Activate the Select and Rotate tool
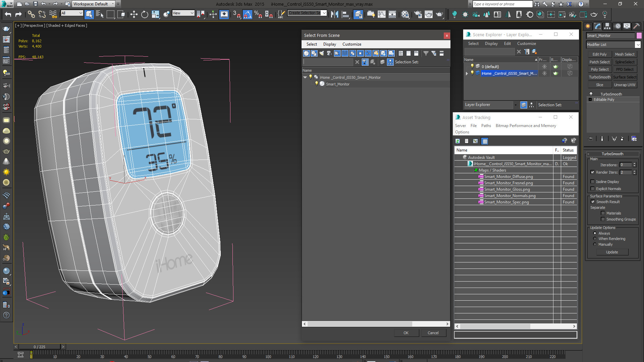The width and height of the screenshot is (644, 362). tap(145, 14)
